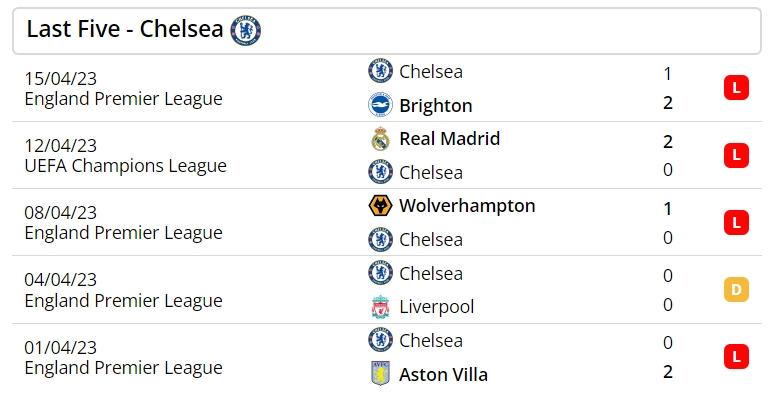Click the Aston Villa crest icon
The width and height of the screenshot is (774, 396).
(381, 373)
